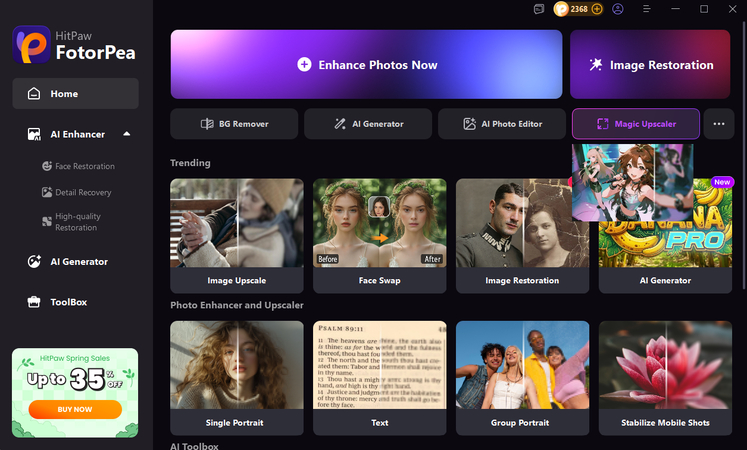
Task: Click the ToolBox briefcase icon
Action: (x=34, y=302)
